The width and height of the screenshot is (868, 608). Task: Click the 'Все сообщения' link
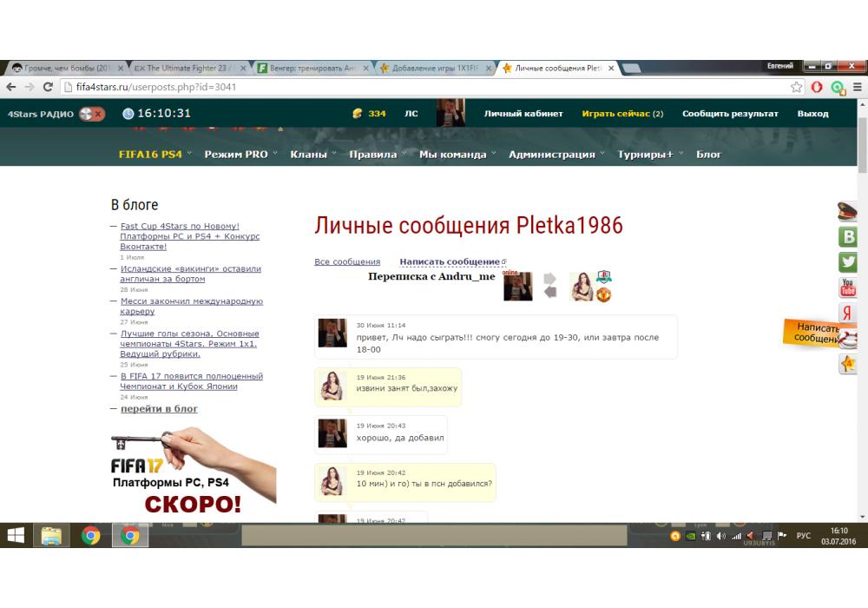coord(347,261)
